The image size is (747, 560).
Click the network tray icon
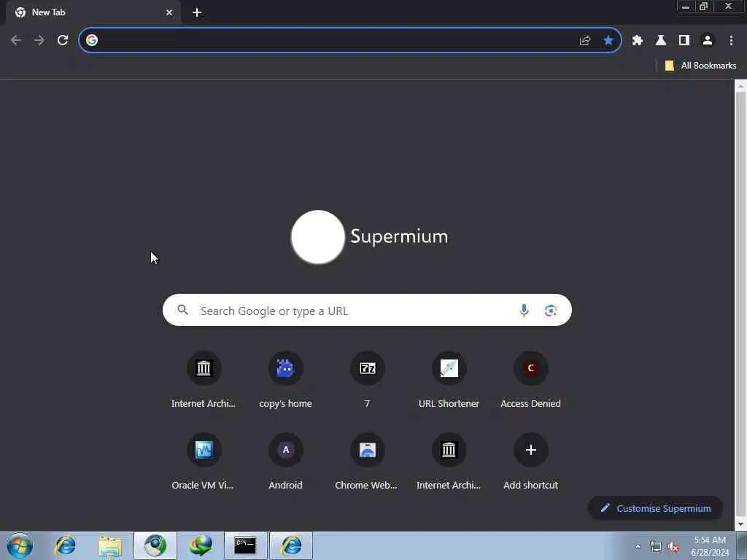[656, 546]
